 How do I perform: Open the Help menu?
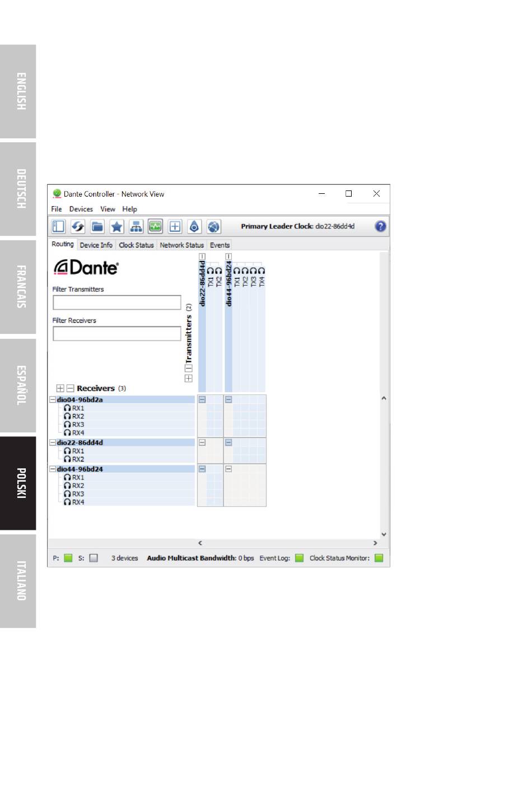click(129, 209)
